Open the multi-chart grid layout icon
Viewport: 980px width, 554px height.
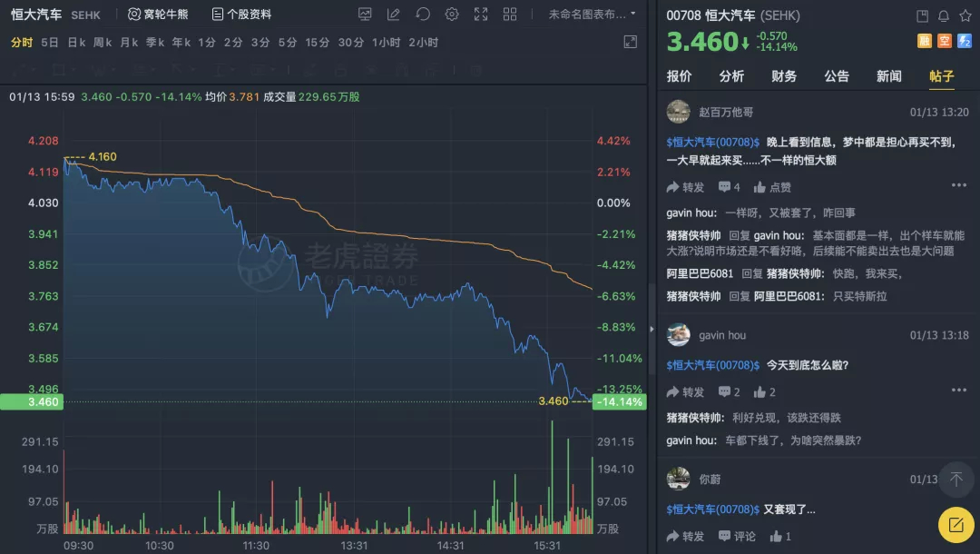[x=510, y=14]
